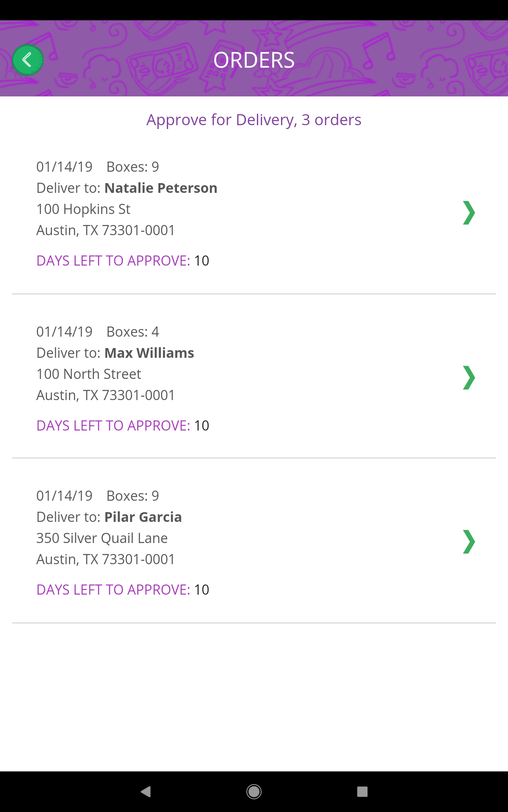Viewport: 508px width, 812px height.
Task: Open Natalie Peterson order chevron
Action: [469, 213]
